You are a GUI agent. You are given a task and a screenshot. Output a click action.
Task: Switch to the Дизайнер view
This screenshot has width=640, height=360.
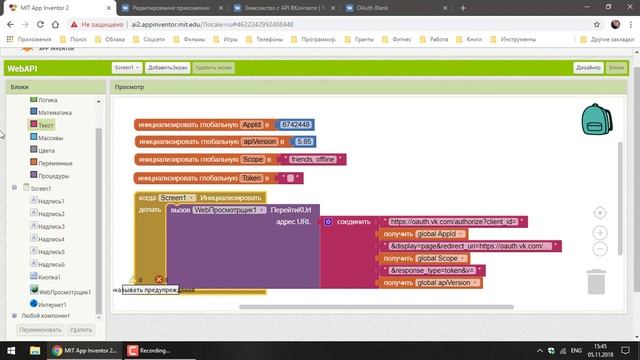click(x=588, y=68)
